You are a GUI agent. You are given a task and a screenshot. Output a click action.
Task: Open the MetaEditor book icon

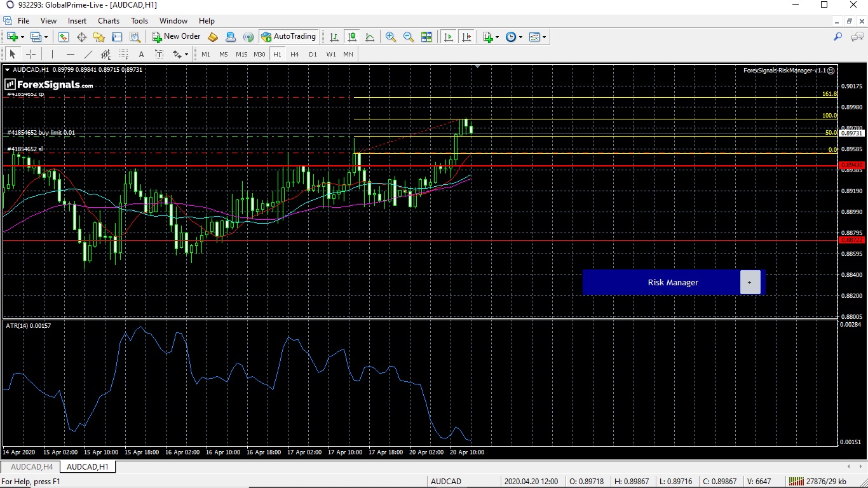tap(213, 37)
